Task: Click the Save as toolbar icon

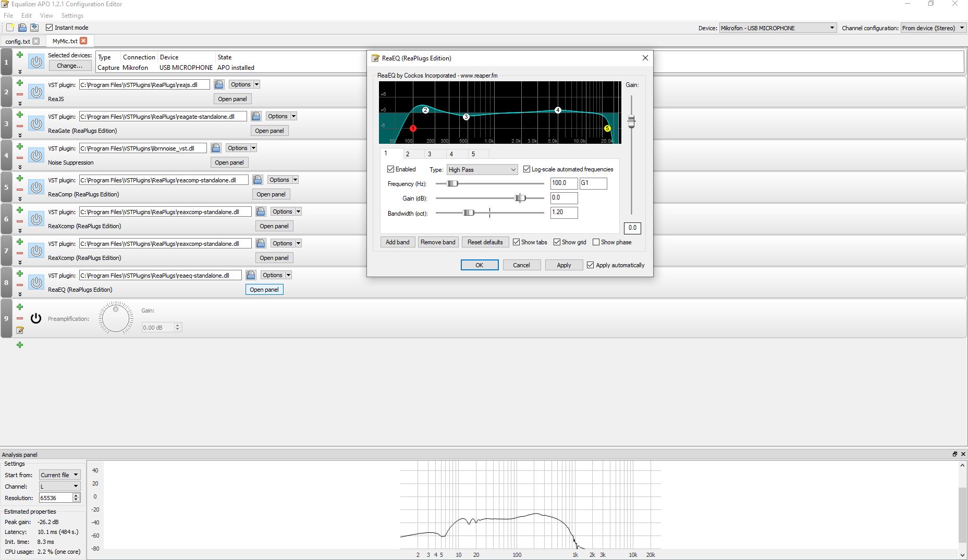Action: click(34, 28)
